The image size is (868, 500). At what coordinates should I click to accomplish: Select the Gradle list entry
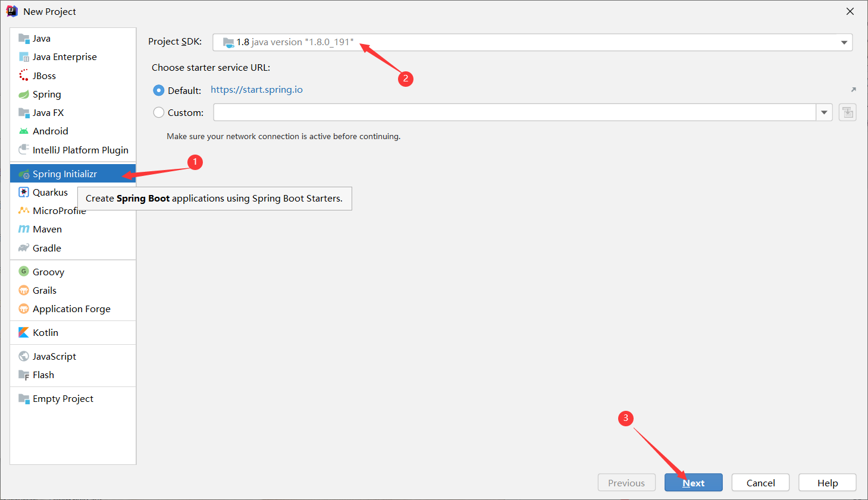click(73, 248)
